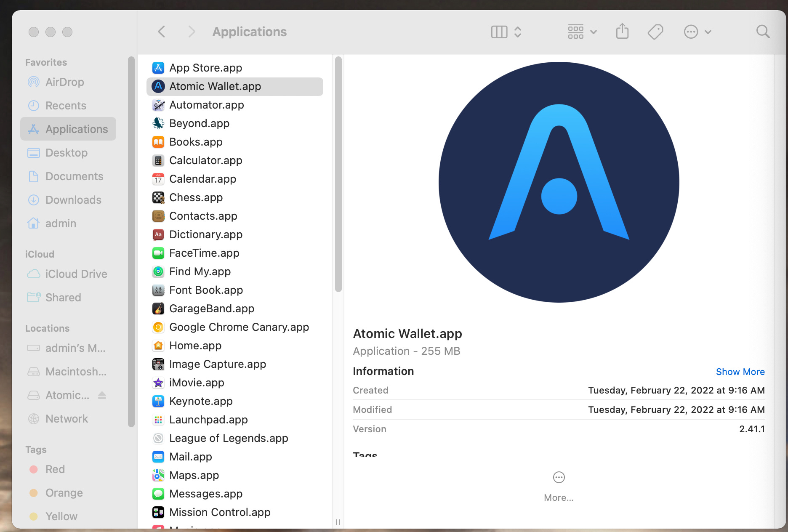Click the Automator app icon
The image size is (788, 532).
coord(158,105)
